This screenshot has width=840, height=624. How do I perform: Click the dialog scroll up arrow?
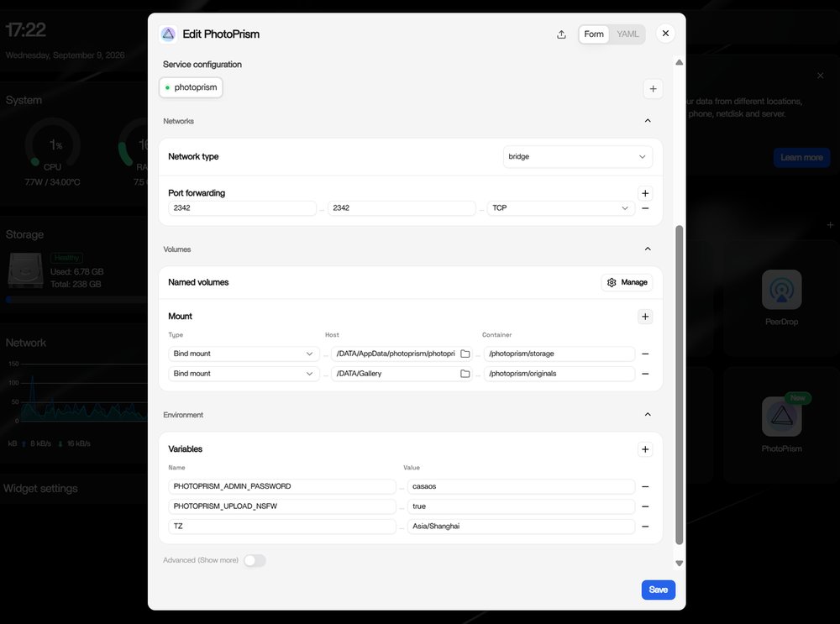click(x=680, y=62)
